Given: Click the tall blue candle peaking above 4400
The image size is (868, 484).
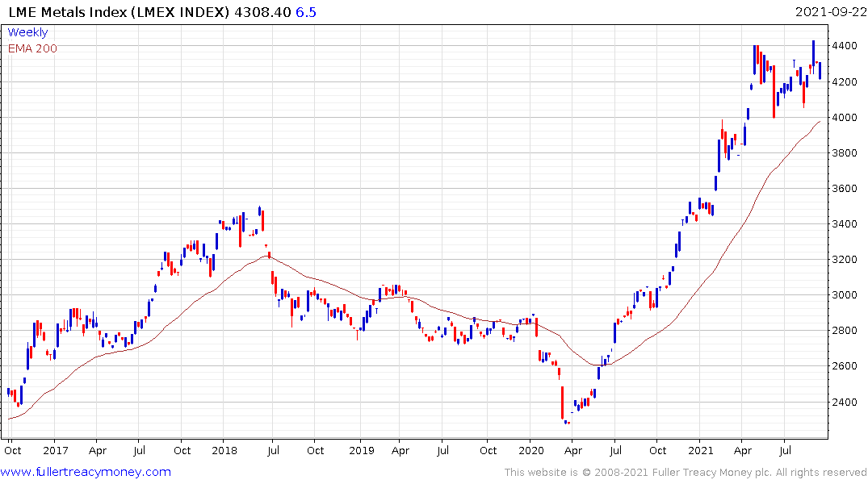Looking at the screenshot, I should 813,56.
